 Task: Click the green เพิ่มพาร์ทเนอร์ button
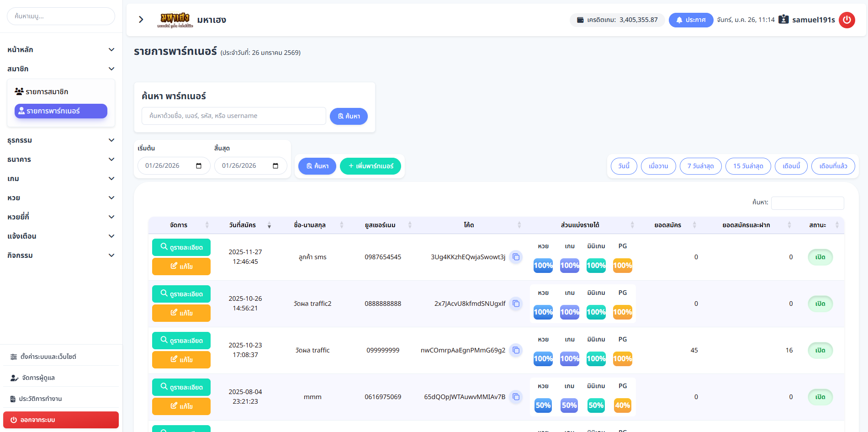pos(370,166)
